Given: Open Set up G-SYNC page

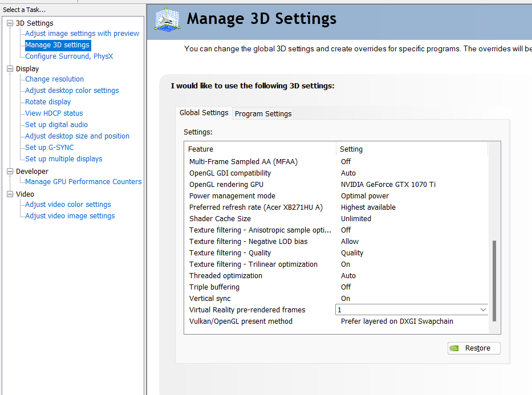Looking at the screenshot, I should click(x=50, y=148).
